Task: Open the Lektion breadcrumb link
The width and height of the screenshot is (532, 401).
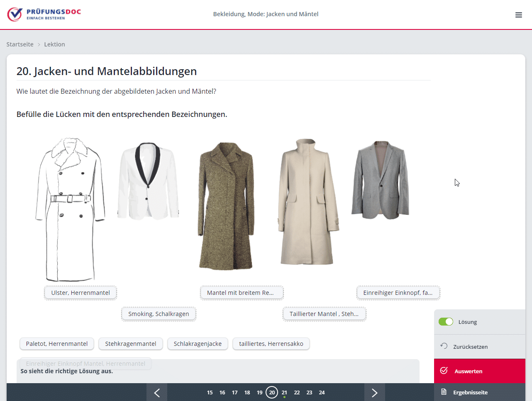Action: pos(54,44)
